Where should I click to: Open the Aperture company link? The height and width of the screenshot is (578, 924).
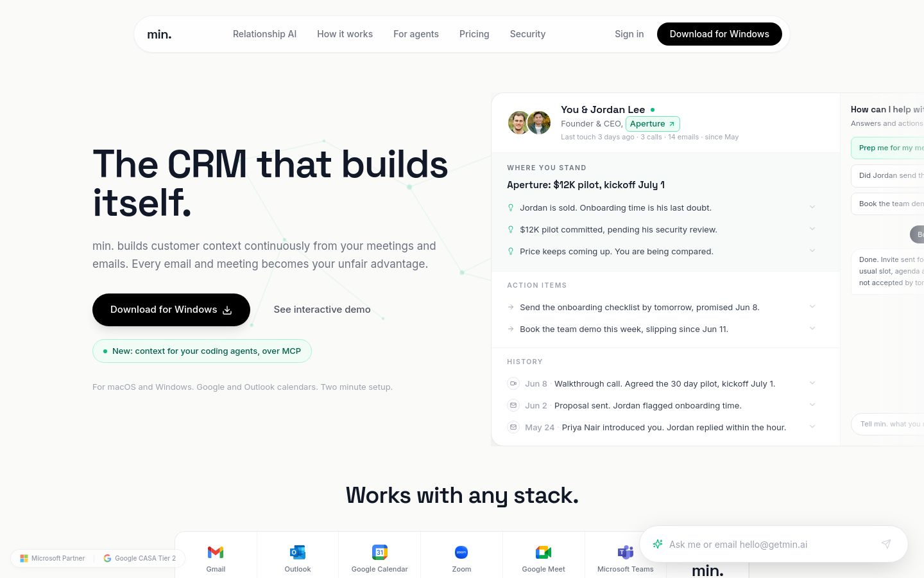tap(653, 124)
